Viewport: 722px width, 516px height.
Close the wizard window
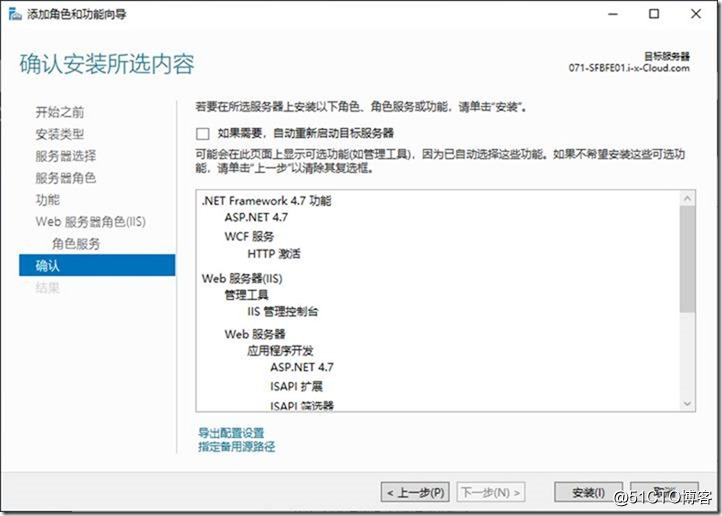(696, 14)
